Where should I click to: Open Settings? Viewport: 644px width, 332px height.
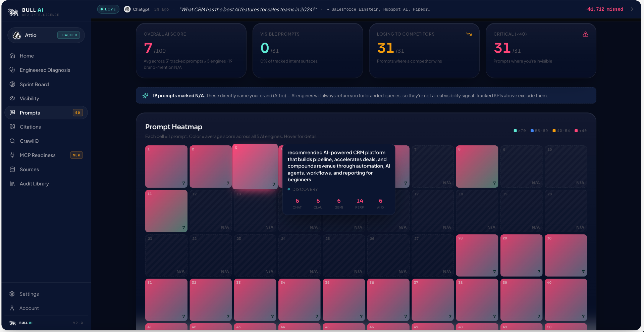(x=46, y=294)
